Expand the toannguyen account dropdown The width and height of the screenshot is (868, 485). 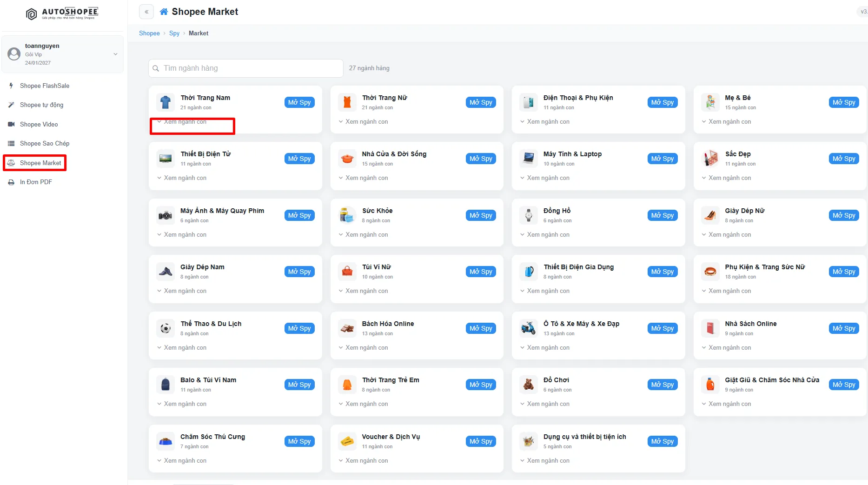coord(115,54)
